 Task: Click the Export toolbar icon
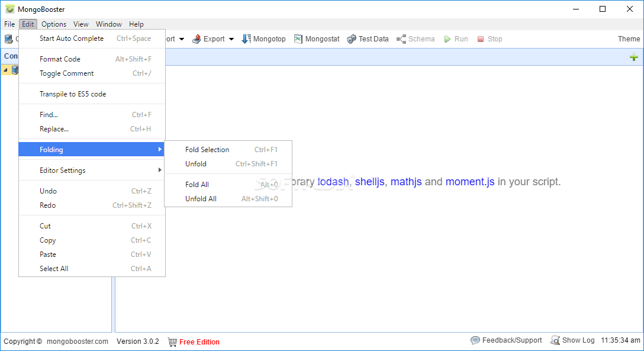coord(197,39)
